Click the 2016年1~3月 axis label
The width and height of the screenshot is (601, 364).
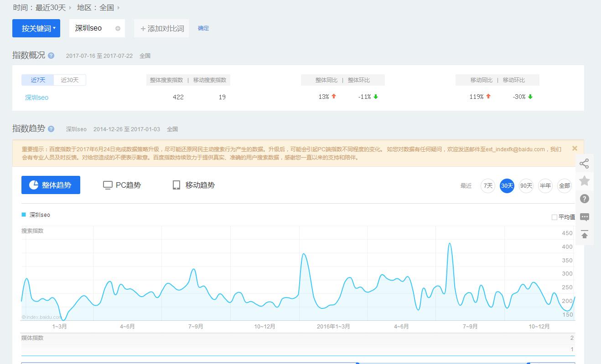pyautogui.click(x=333, y=327)
